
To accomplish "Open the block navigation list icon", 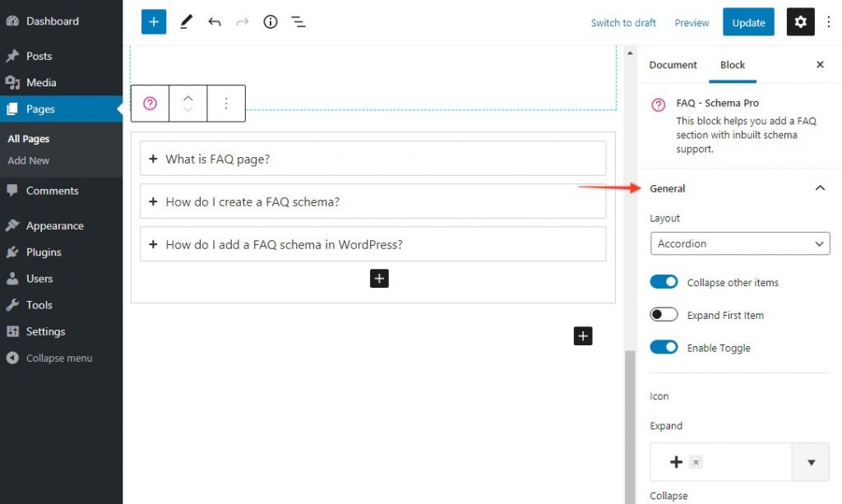I will point(298,22).
